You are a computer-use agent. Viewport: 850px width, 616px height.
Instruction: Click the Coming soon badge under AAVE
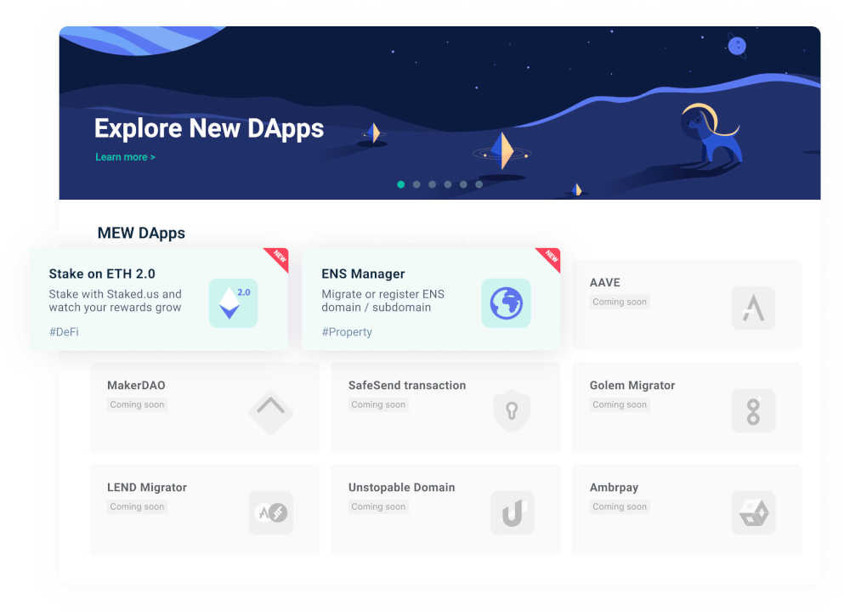(620, 302)
